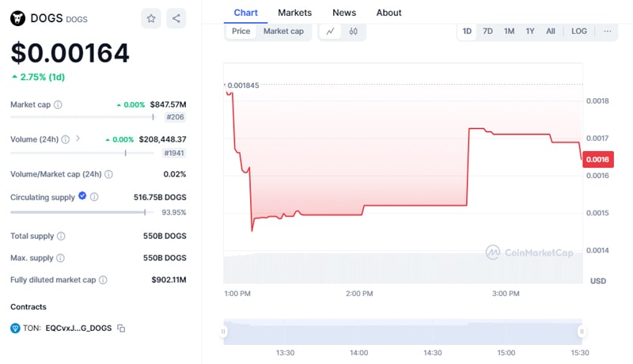Select the Price chart toggle
Screen dimensions: 633x364
click(241, 31)
